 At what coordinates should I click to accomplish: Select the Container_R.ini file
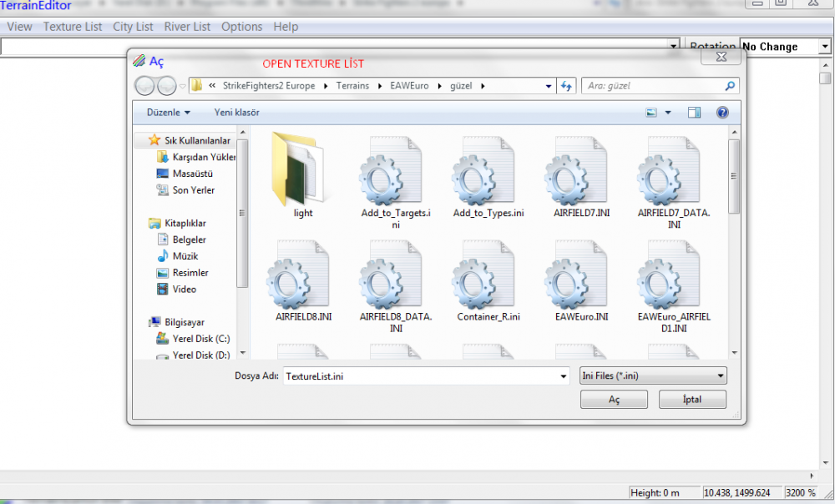coord(488,280)
